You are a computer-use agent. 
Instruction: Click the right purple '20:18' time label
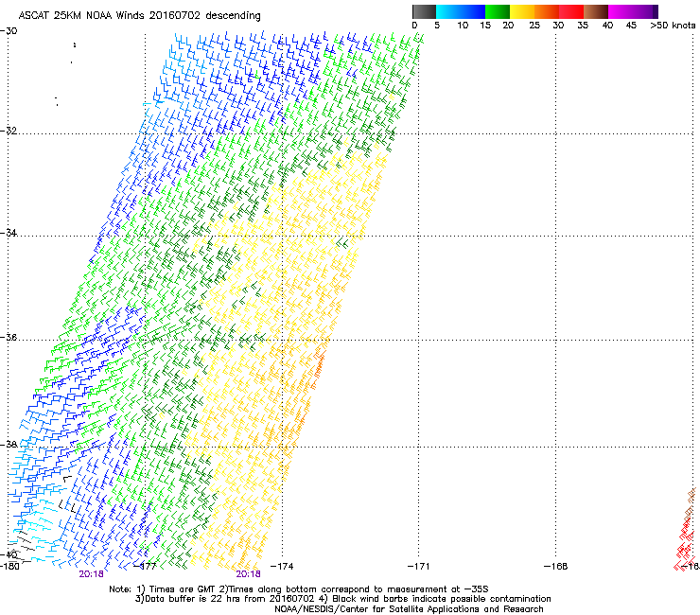click(x=248, y=574)
